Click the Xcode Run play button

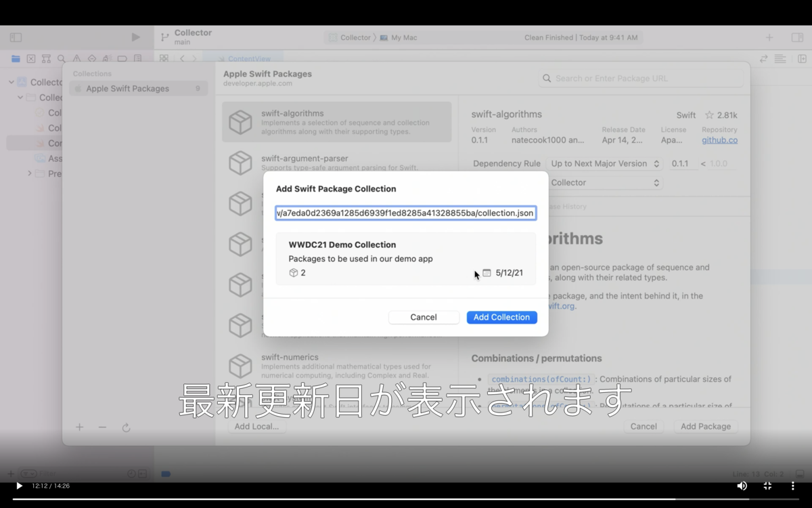coord(136,37)
